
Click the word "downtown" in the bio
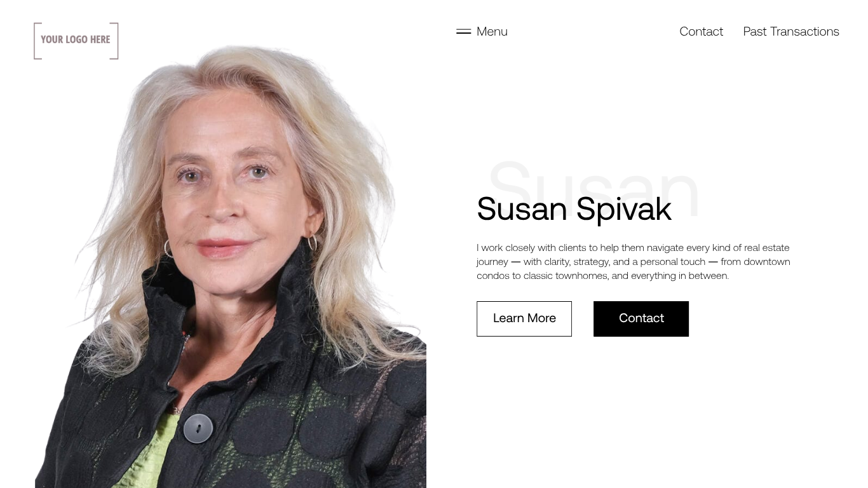(x=767, y=262)
